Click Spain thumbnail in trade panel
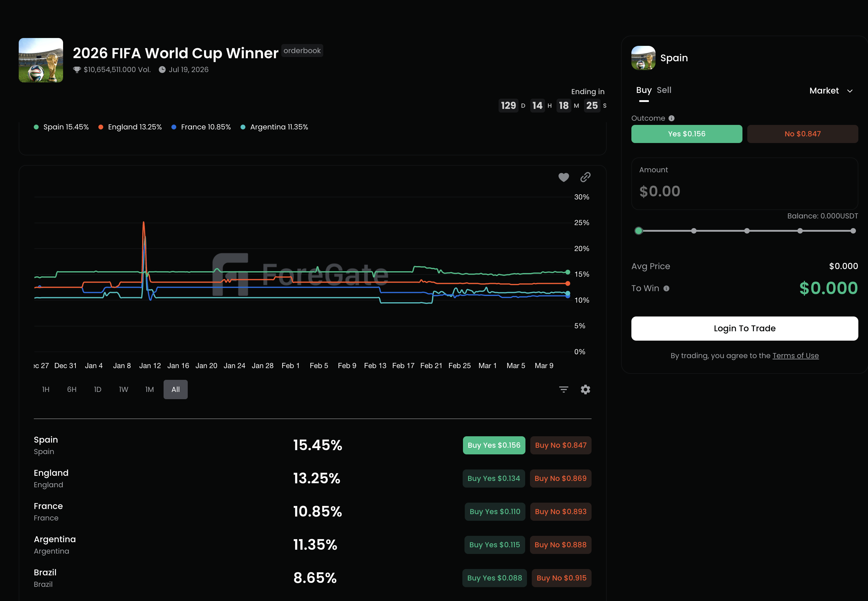The height and width of the screenshot is (601, 868). coord(643,58)
